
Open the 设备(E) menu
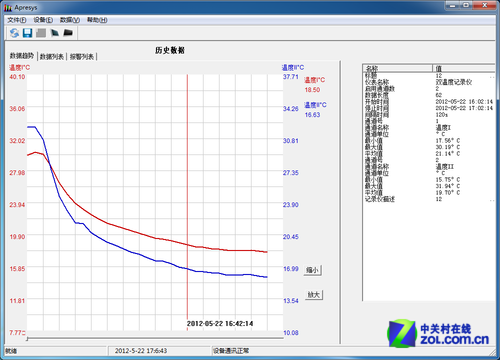click(43, 20)
